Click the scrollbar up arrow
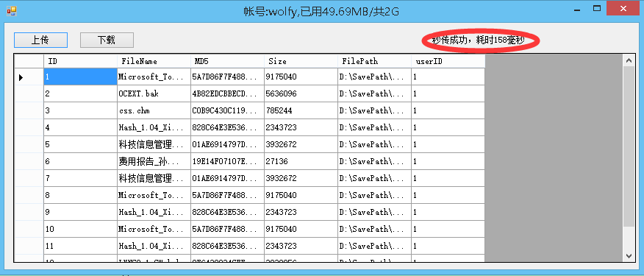The width and height of the screenshot is (644, 276). (629, 60)
